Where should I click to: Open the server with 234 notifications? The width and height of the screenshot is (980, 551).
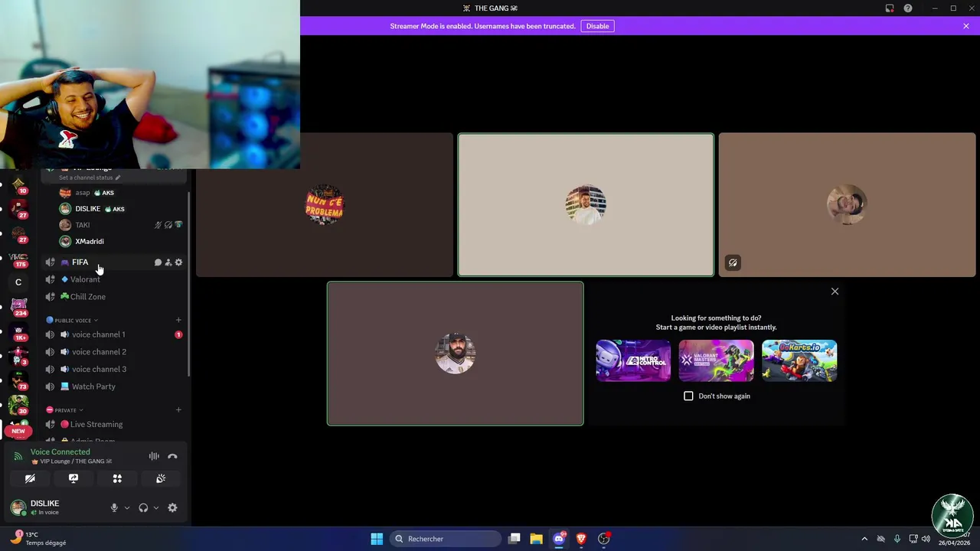point(18,307)
